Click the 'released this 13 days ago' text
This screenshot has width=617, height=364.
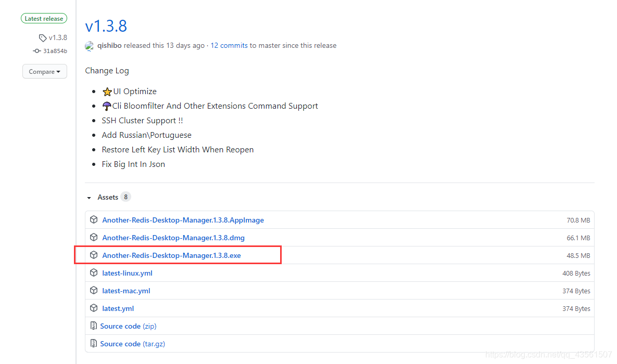164,46
